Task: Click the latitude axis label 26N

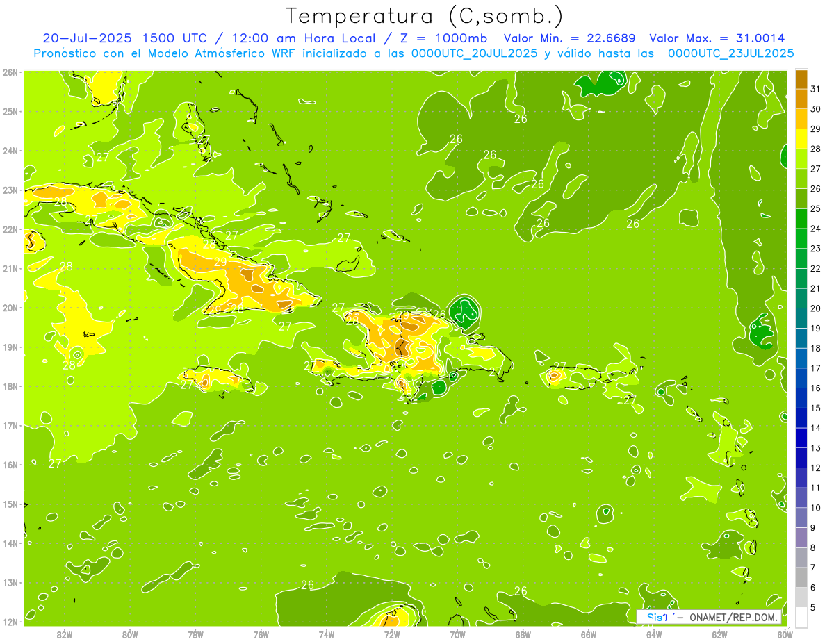Action: pyautogui.click(x=10, y=72)
